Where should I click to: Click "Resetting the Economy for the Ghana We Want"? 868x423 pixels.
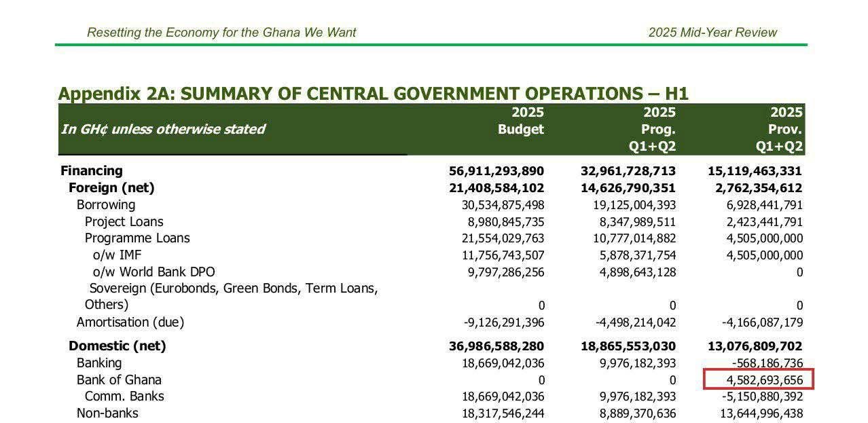221,33
